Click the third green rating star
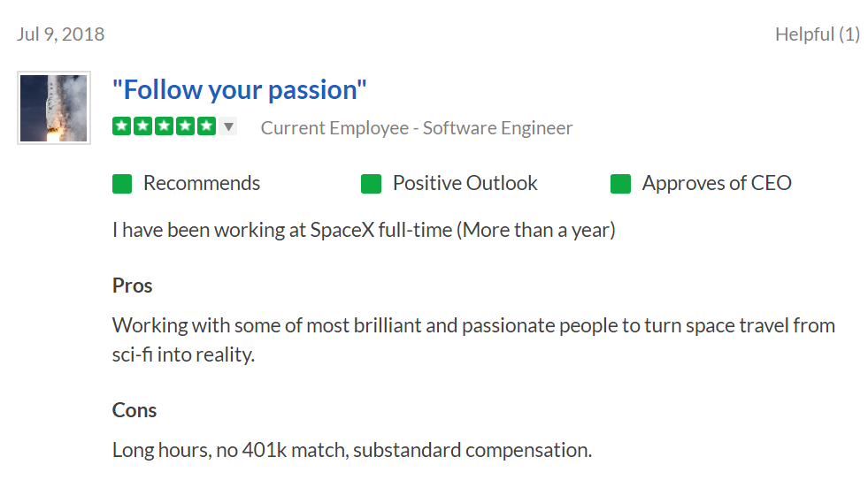 pyautogui.click(x=164, y=126)
